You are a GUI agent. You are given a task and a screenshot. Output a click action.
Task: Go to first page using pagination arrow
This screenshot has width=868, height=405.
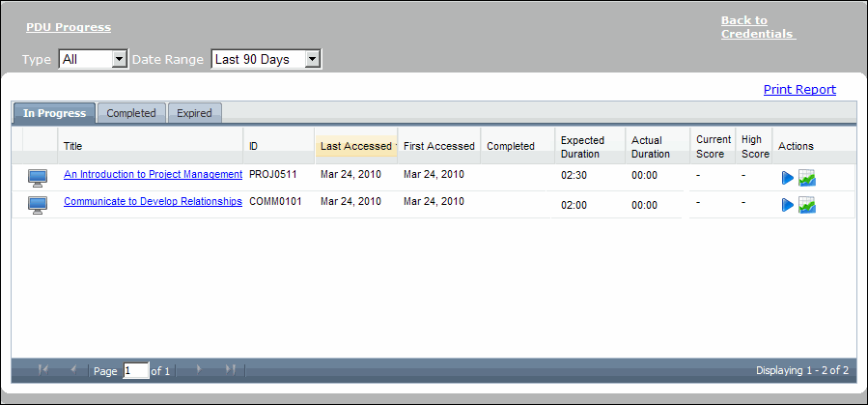(43, 369)
